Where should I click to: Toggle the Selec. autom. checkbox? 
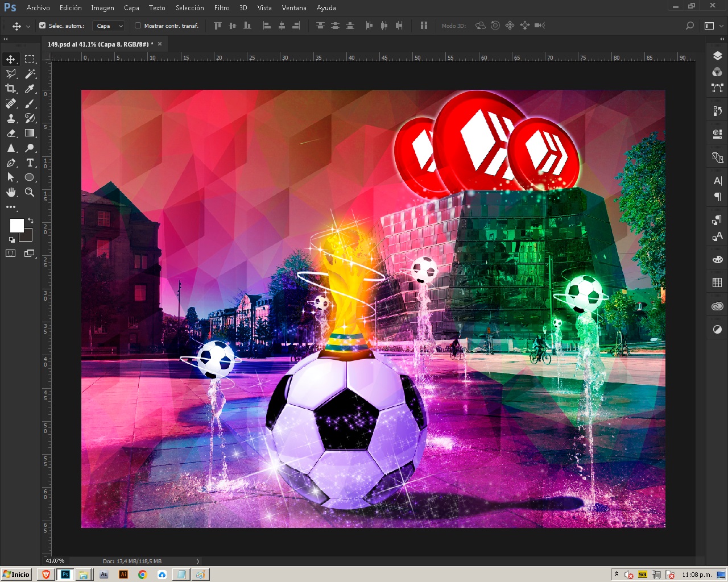click(x=43, y=26)
